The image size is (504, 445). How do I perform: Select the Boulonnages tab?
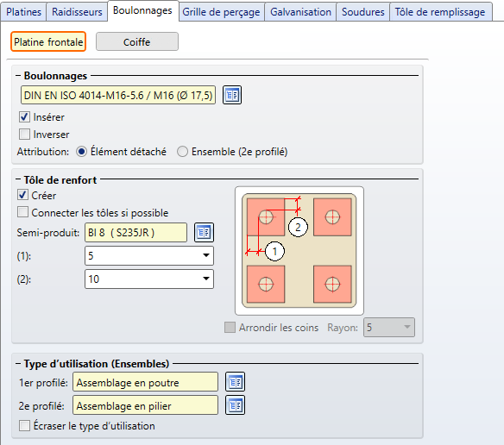coord(142,10)
